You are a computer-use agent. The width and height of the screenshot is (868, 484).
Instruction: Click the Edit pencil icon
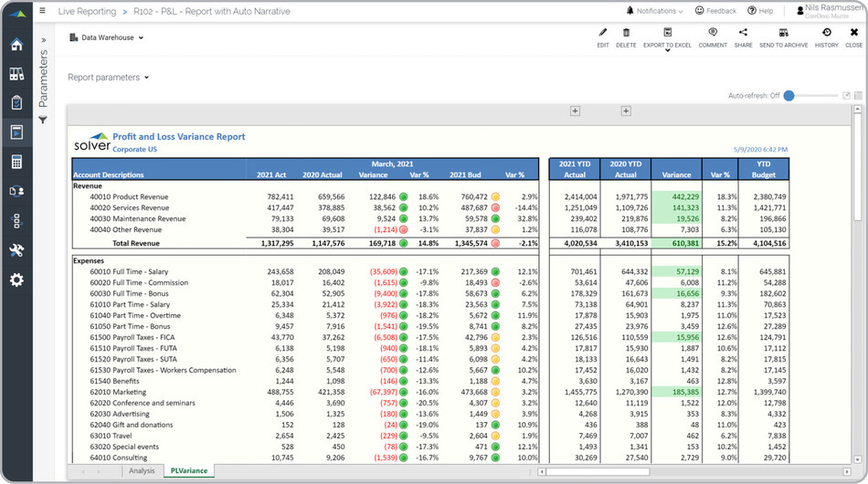pos(602,33)
